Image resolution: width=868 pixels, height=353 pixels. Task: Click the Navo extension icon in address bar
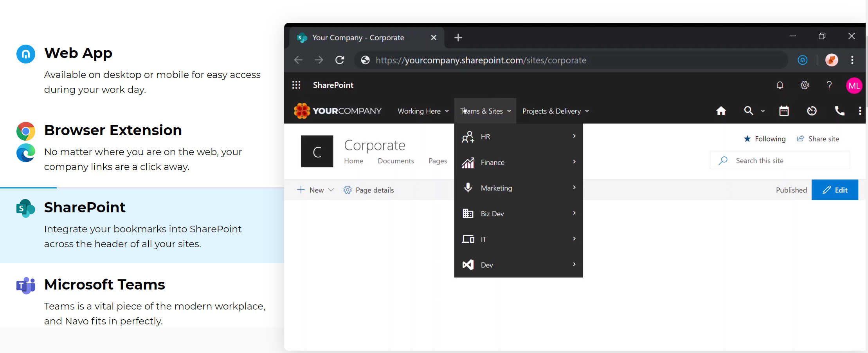click(802, 60)
